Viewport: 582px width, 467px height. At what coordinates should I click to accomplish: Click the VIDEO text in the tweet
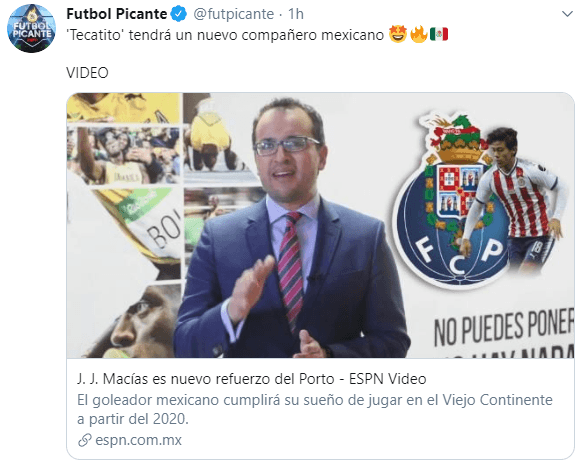87,73
